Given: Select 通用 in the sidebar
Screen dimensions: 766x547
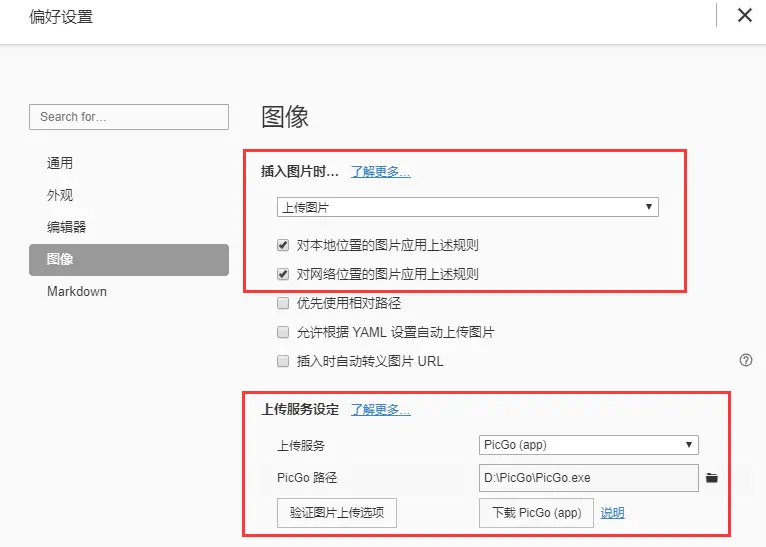Looking at the screenshot, I should (x=60, y=163).
